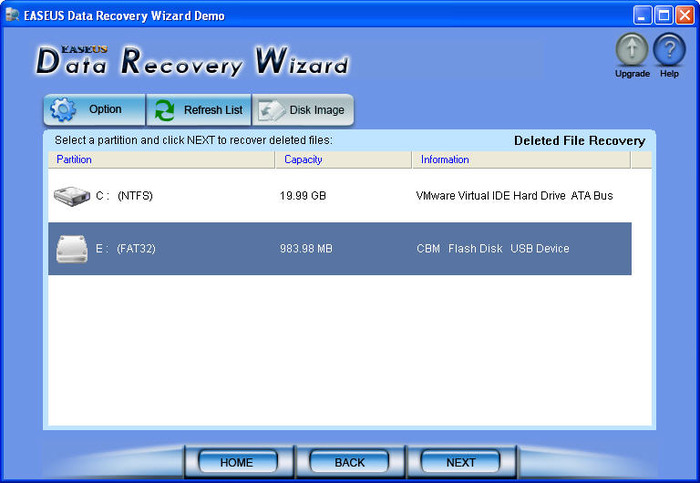Proceed with the NEXT button

coord(460,462)
